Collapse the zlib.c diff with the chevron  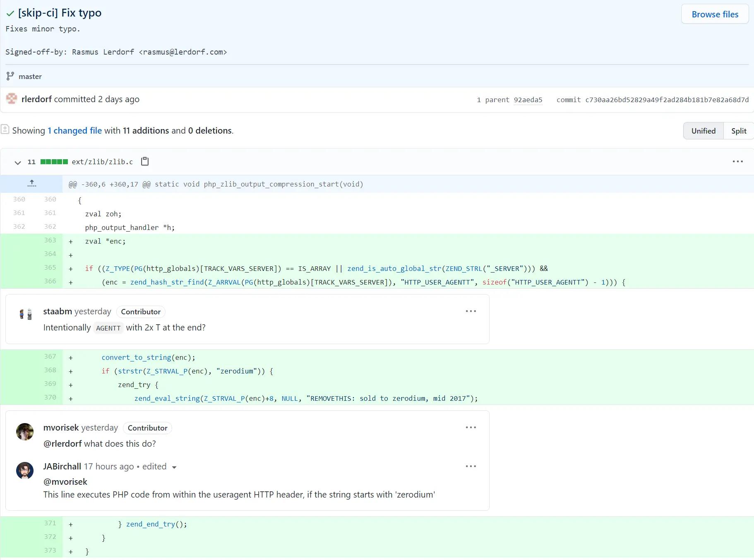tap(17, 163)
